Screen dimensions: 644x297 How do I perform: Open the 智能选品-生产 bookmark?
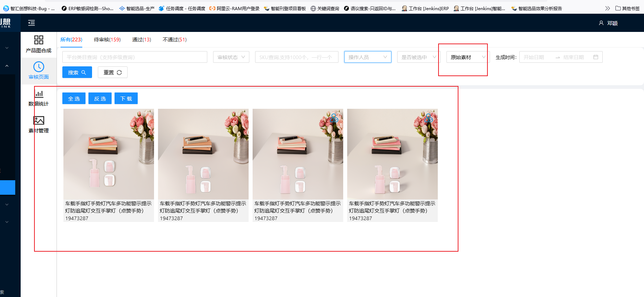pyautogui.click(x=137, y=8)
